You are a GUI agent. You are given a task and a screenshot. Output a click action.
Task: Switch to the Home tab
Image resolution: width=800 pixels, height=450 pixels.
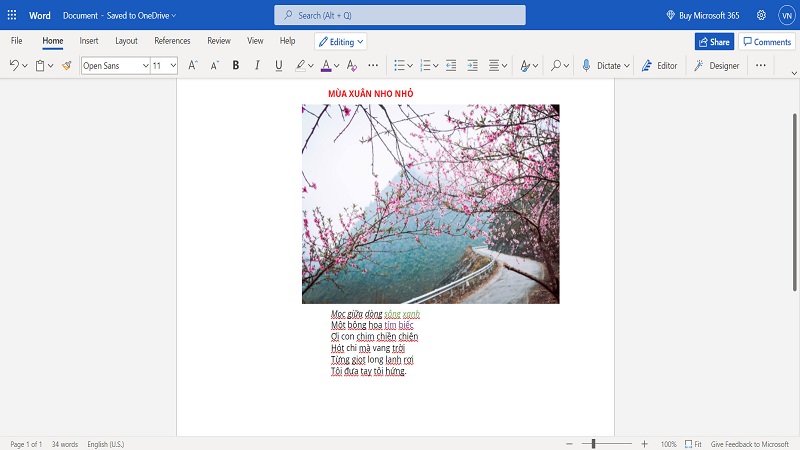53,41
